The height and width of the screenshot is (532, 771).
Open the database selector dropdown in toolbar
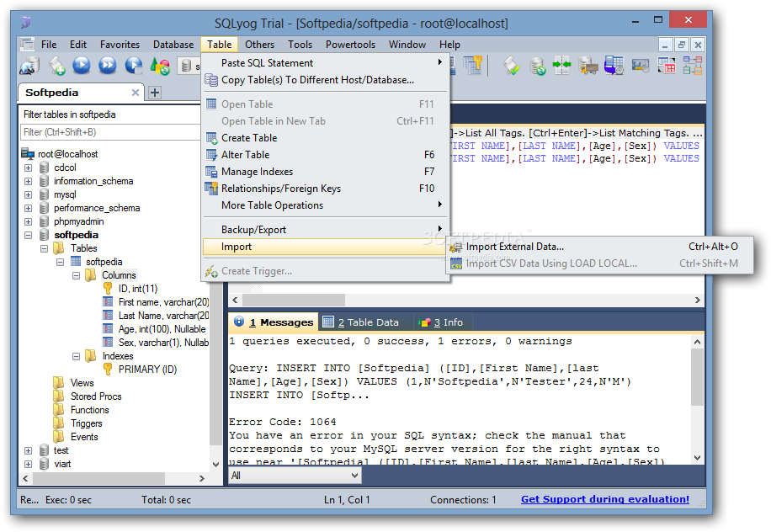click(189, 66)
